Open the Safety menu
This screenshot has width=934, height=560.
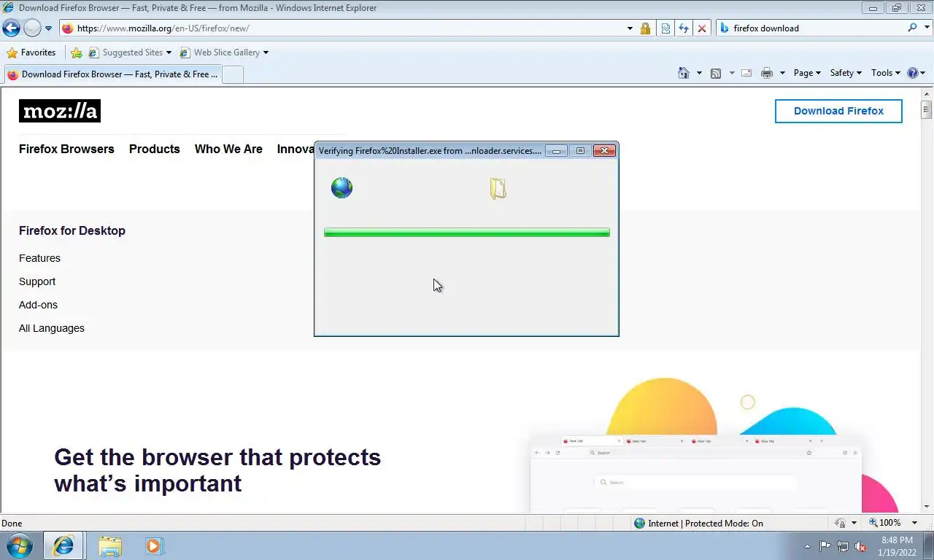[x=846, y=73]
